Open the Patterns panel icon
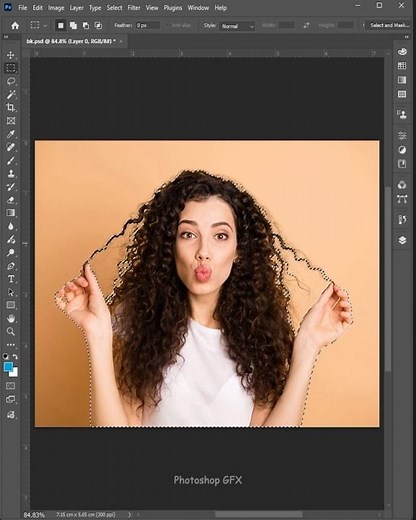This screenshot has width=416, height=520. click(x=402, y=94)
